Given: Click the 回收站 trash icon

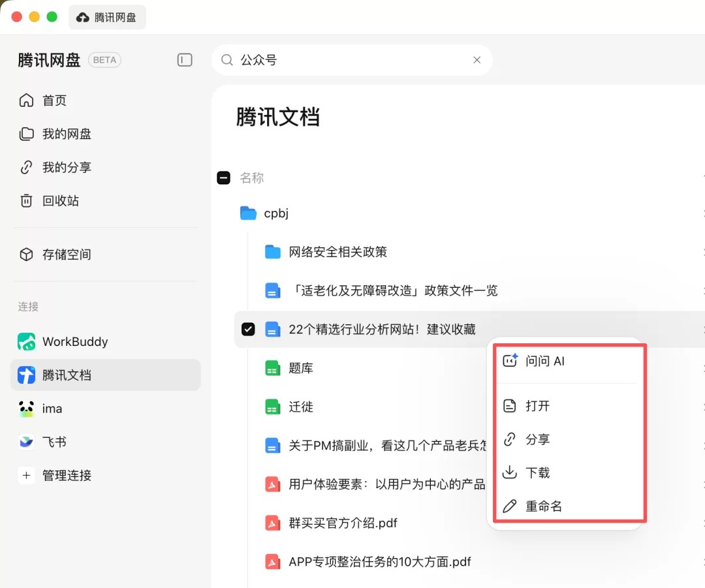Looking at the screenshot, I should pos(26,200).
